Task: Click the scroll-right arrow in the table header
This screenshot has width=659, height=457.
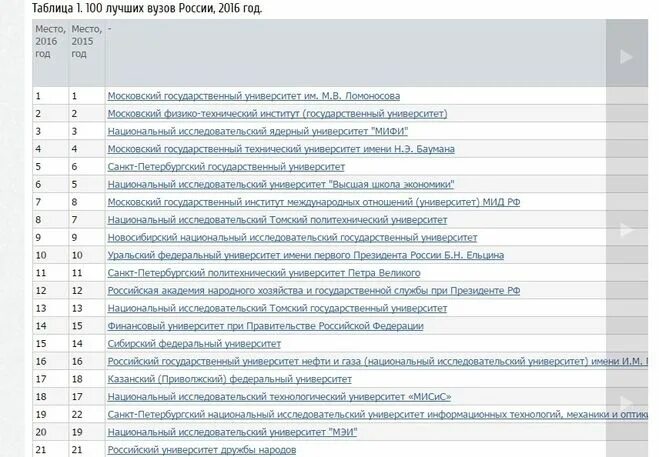Action: pyautogui.click(x=626, y=57)
